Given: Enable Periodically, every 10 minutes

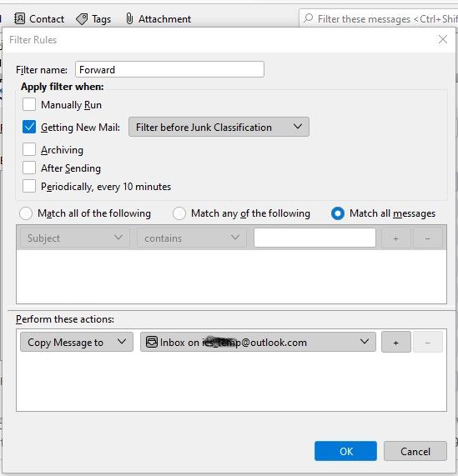Looking at the screenshot, I should [29, 186].
